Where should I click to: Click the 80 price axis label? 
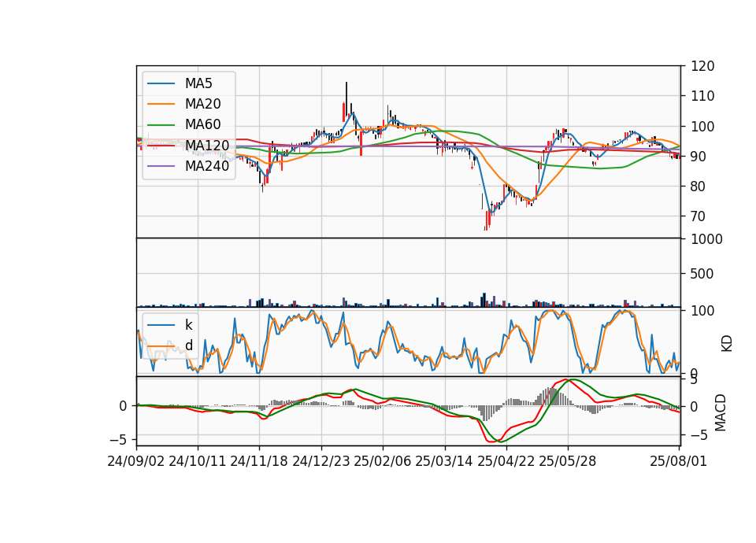(699, 187)
